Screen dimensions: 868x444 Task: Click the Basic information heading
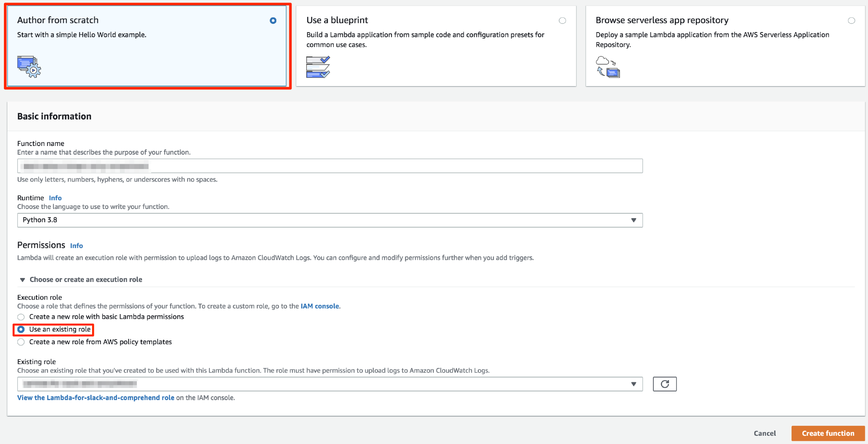(54, 116)
